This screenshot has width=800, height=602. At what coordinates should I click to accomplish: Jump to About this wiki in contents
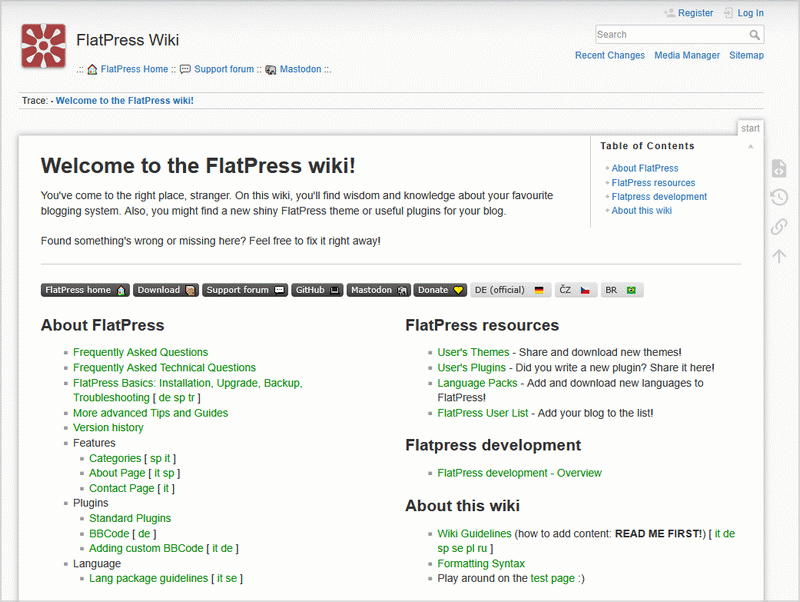coord(641,211)
